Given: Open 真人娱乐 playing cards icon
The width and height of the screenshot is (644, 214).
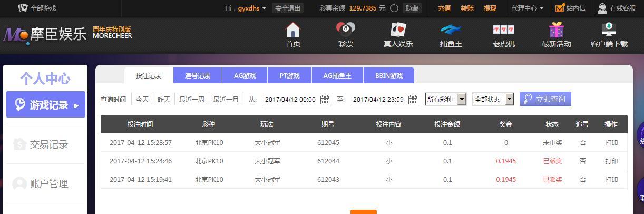Looking at the screenshot, I should point(398,30).
